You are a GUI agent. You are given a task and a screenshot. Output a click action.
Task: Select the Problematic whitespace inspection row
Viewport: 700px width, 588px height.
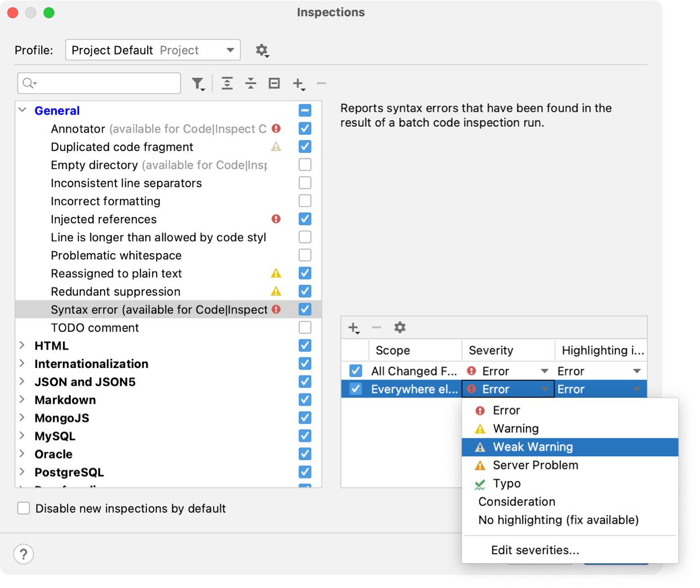[169, 255]
